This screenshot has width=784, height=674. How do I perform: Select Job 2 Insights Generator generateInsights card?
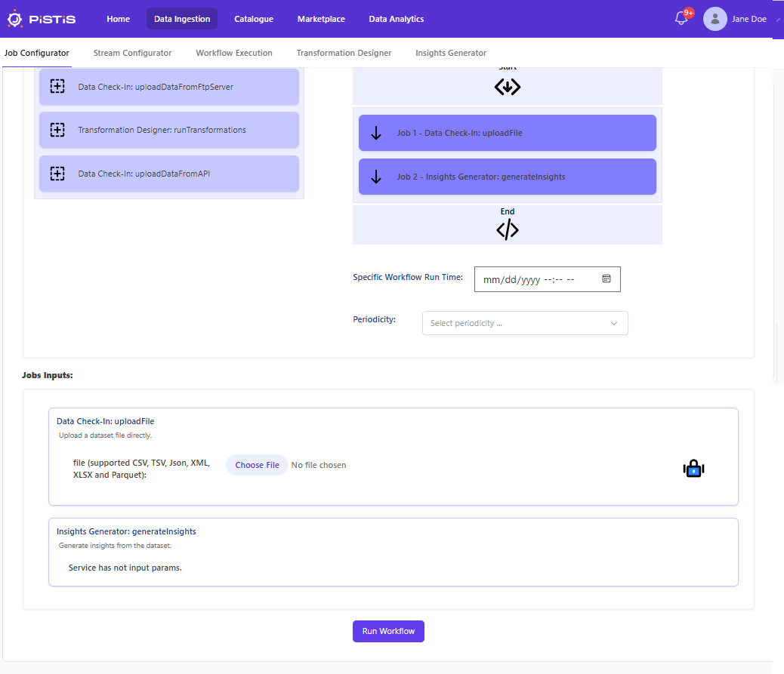point(508,177)
